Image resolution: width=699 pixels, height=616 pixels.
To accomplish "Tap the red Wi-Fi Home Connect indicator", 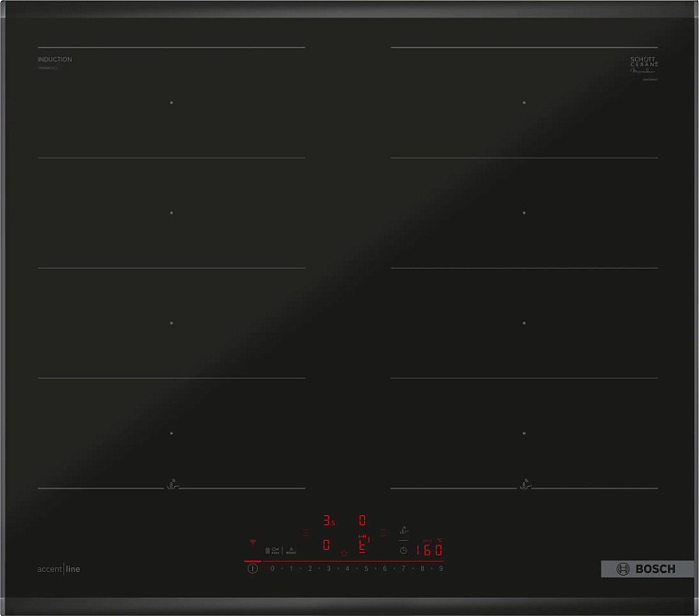I will [253, 542].
